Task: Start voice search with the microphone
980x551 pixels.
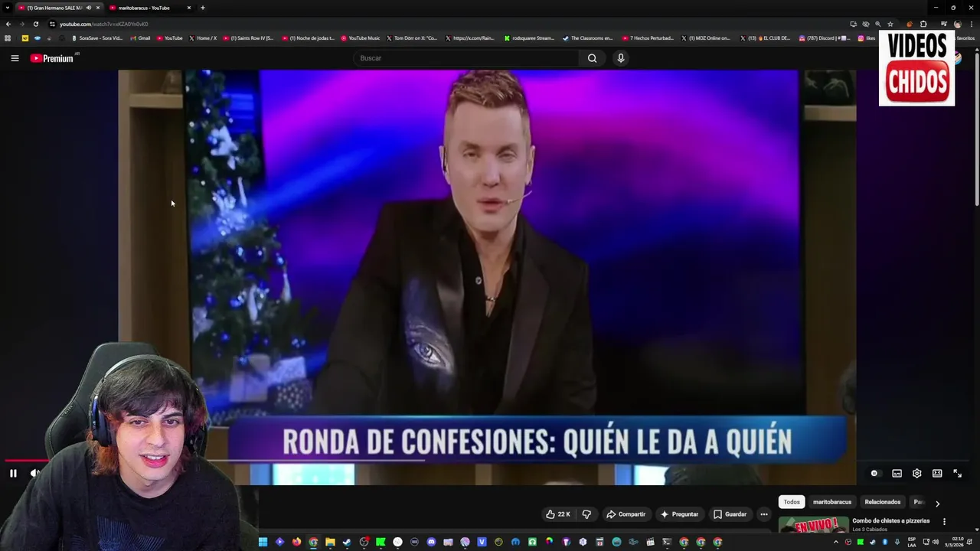Action: [x=621, y=58]
